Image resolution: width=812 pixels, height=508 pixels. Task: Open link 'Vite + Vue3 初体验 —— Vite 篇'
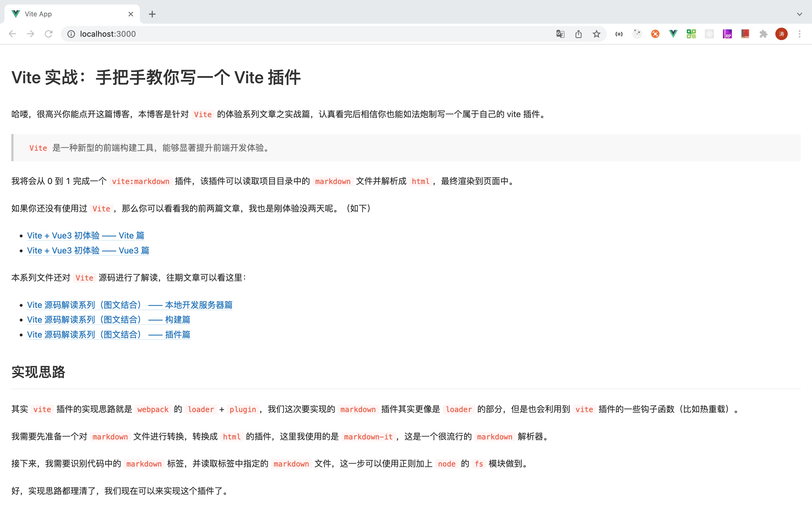coord(85,236)
